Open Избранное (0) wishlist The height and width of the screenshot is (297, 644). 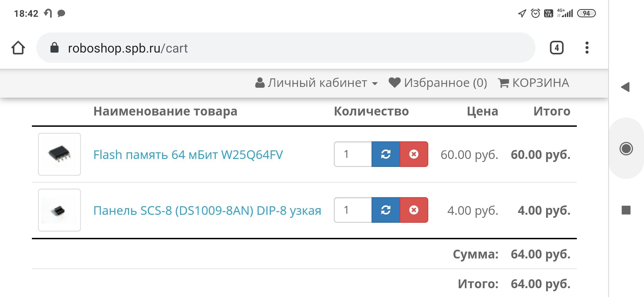click(438, 83)
